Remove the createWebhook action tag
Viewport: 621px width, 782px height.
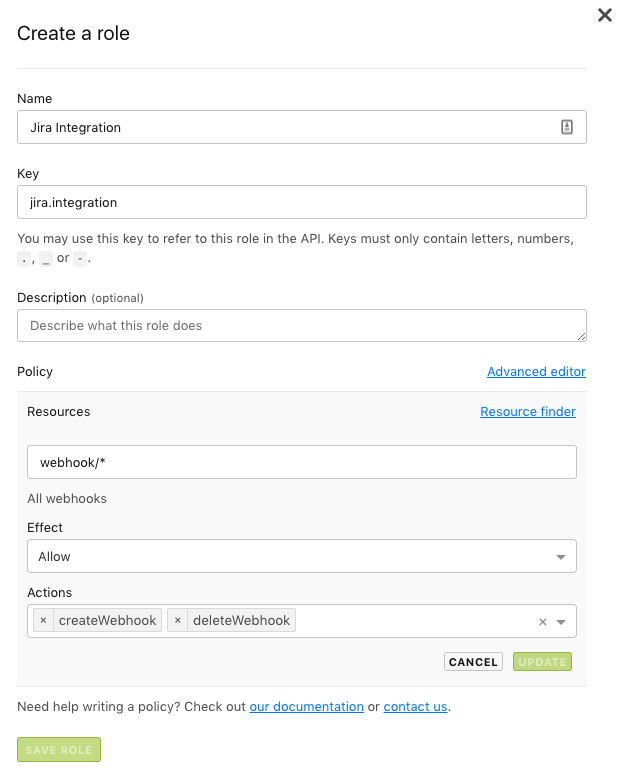click(43, 621)
